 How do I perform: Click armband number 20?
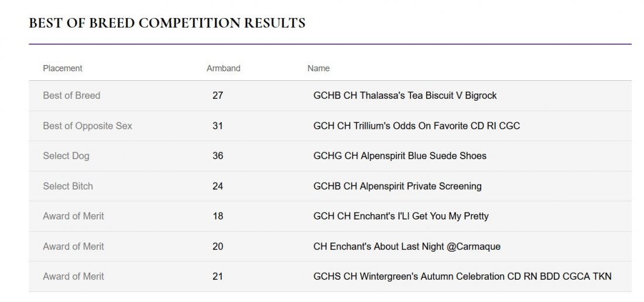click(x=218, y=246)
